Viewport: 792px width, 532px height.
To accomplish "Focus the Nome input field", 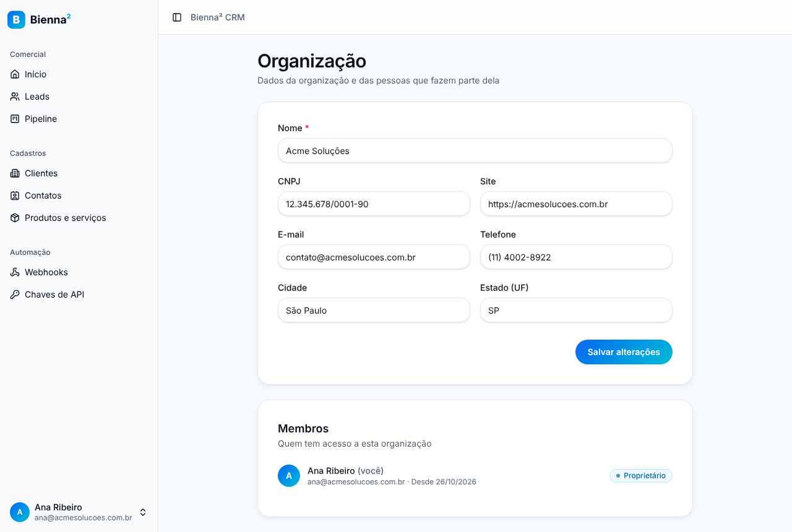I will 475,150.
